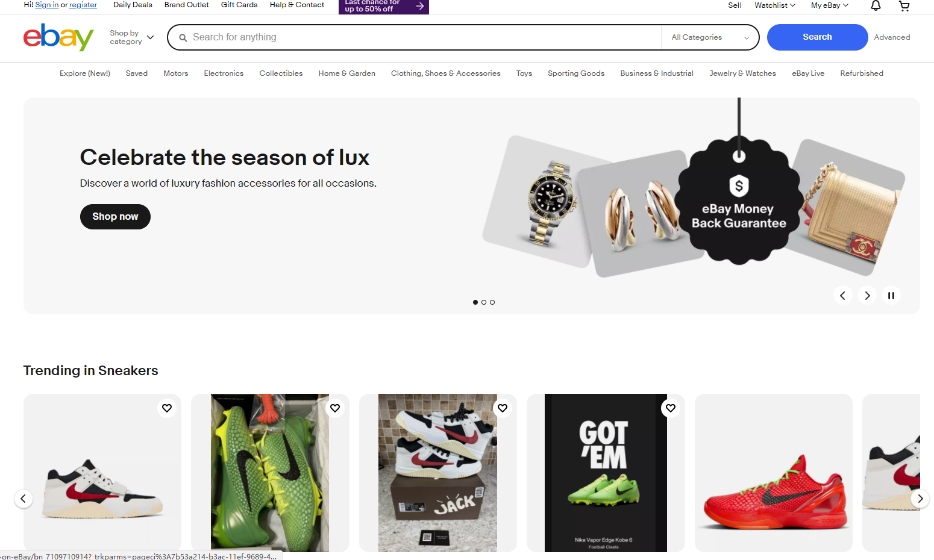Open Shop by category dropdown
The height and width of the screenshot is (560, 934).
point(132,37)
